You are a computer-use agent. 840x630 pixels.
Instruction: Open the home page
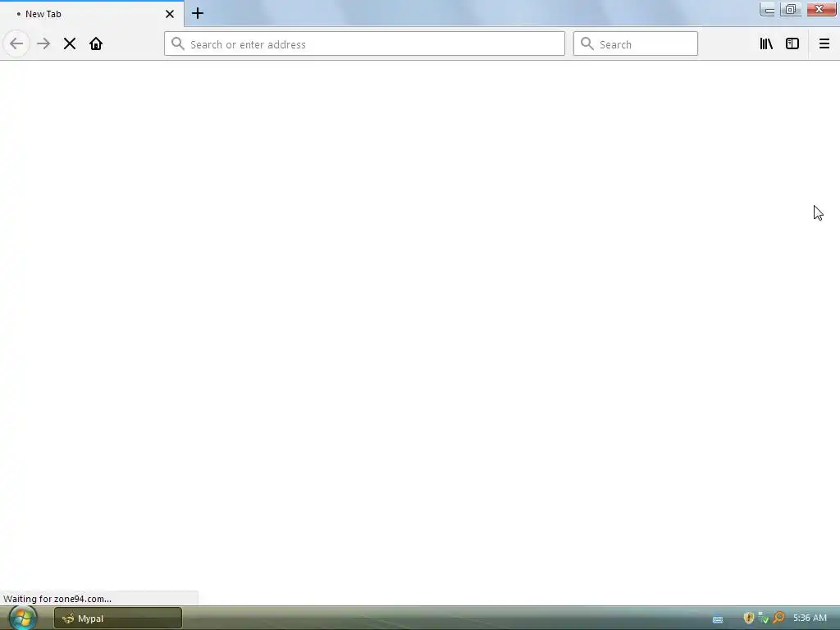tap(96, 44)
